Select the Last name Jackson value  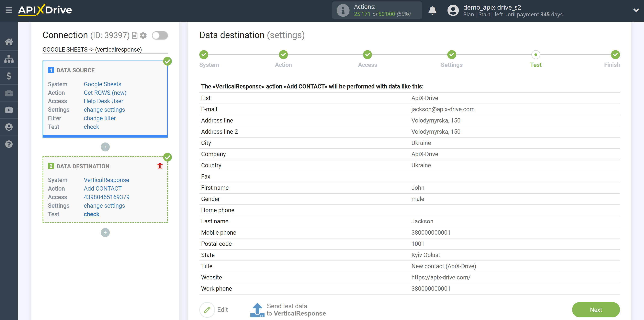coord(422,221)
